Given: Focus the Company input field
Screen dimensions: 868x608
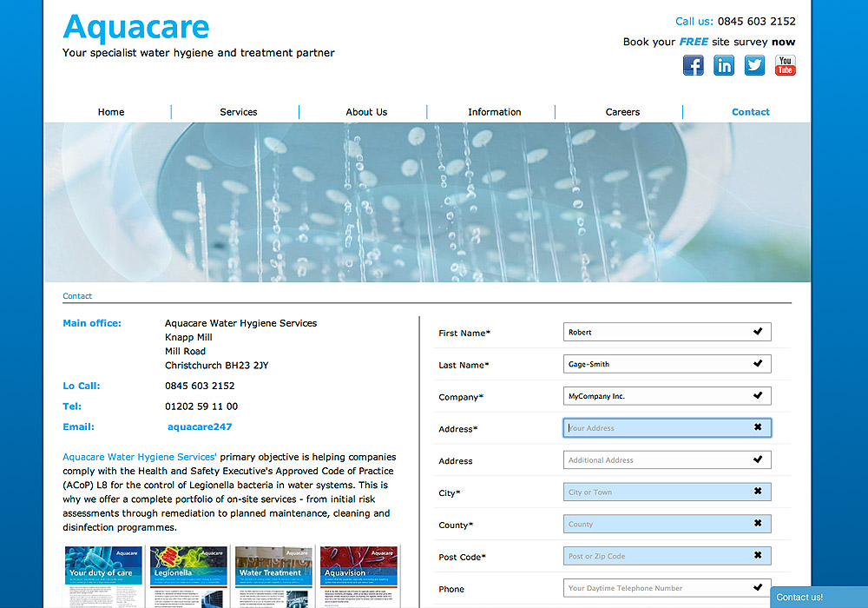Looking at the screenshot, I should click(667, 396).
